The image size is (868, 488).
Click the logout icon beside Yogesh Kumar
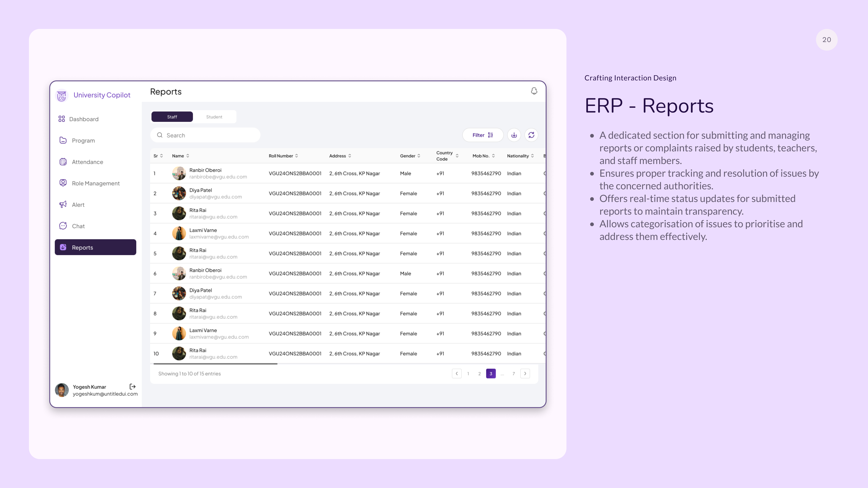132,387
